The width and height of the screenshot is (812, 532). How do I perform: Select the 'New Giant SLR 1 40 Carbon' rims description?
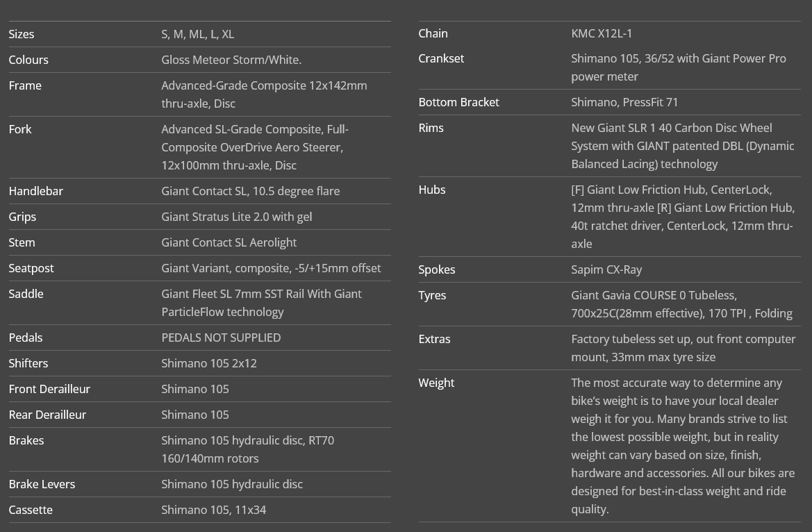point(683,146)
